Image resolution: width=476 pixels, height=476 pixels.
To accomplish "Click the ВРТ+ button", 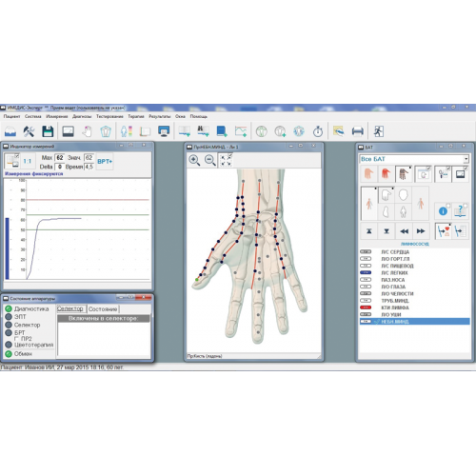I will pyautogui.click(x=105, y=162).
